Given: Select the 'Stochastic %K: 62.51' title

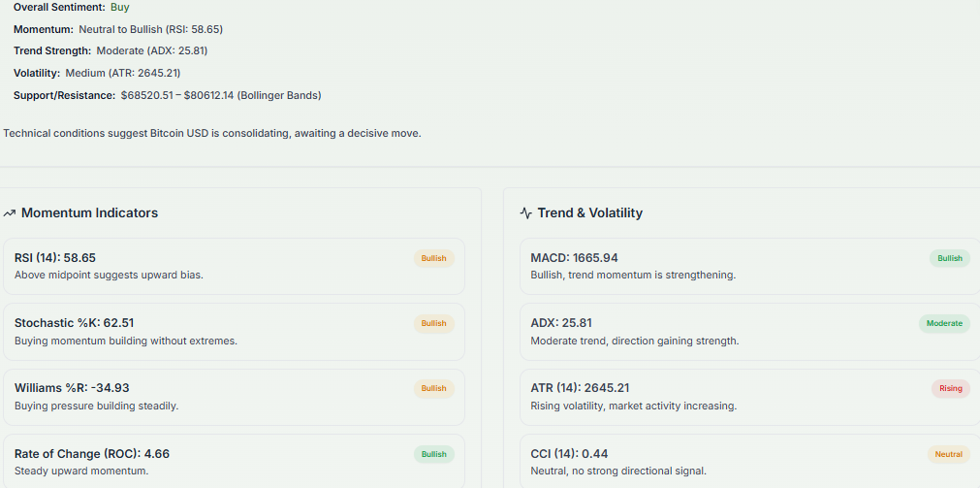Looking at the screenshot, I should point(75,323).
